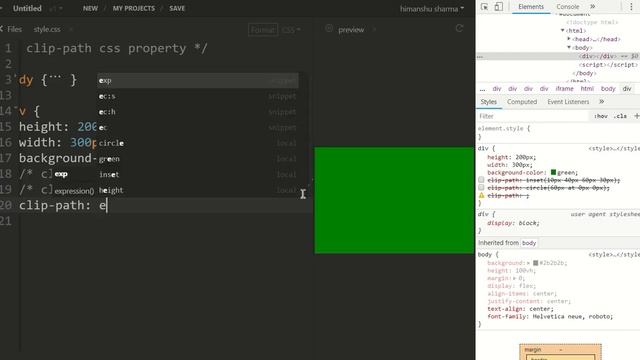
Task: Add new style rule plus icon
Action: coord(636,116)
